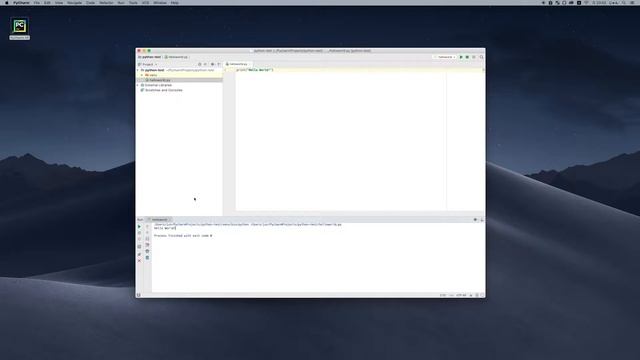This screenshot has height=360, width=640.
Task: Click the Wi-Fi icon in macOS menu bar
Action: [586, 3]
